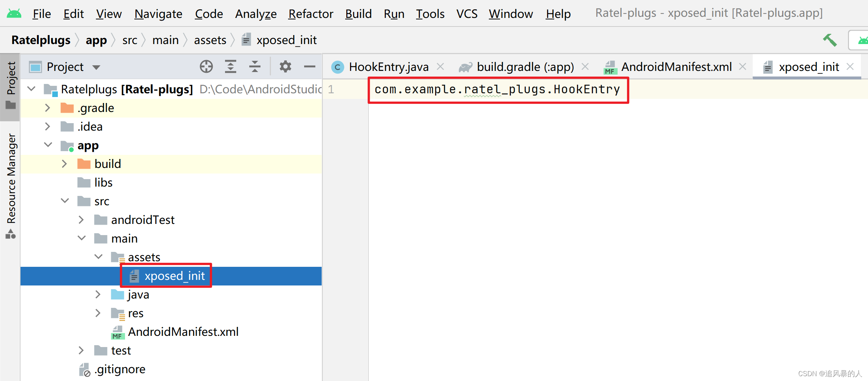Image resolution: width=868 pixels, height=381 pixels.
Task: Open the Refactor menu
Action: click(x=310, y=14)
